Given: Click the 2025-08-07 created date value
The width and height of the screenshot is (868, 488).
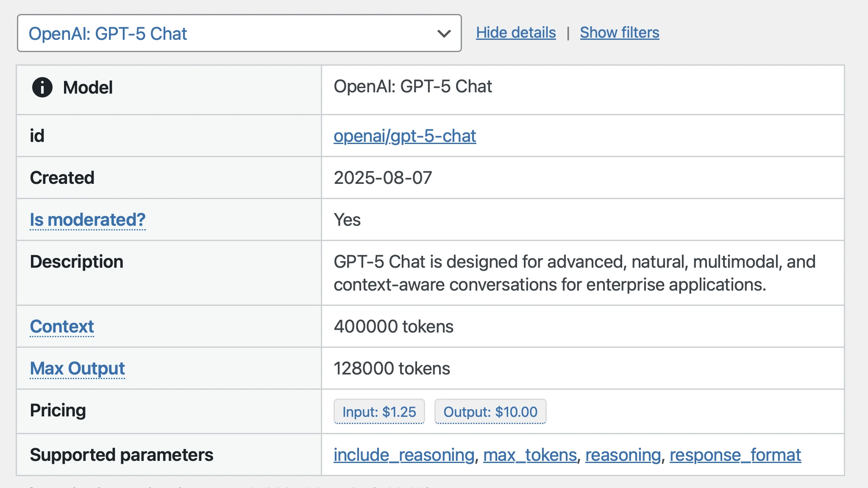Looking at the screenshot, I should tap(383, 178).
